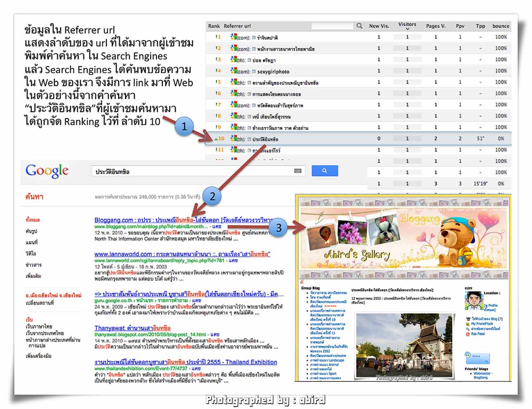Click the New Vis. column header
This screenshot has width=532, height=409.
point(379,26)
